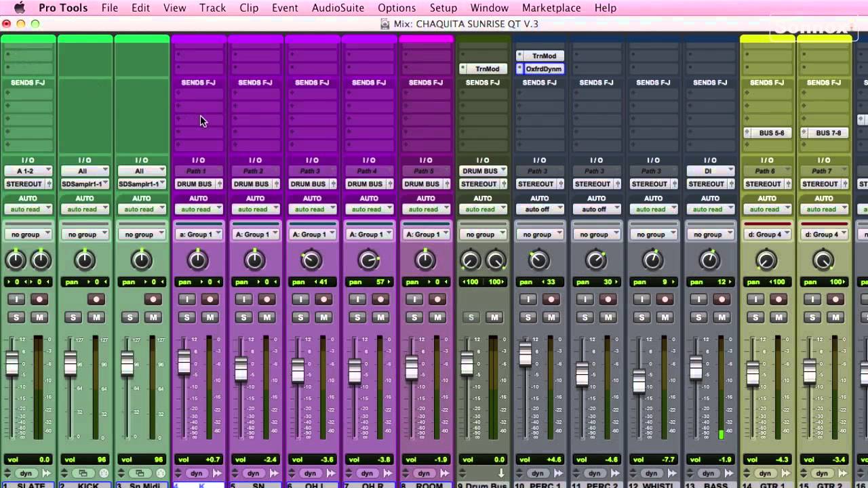Open the DI input selector on BASS track
868x488 pixels.
point(710,171)
